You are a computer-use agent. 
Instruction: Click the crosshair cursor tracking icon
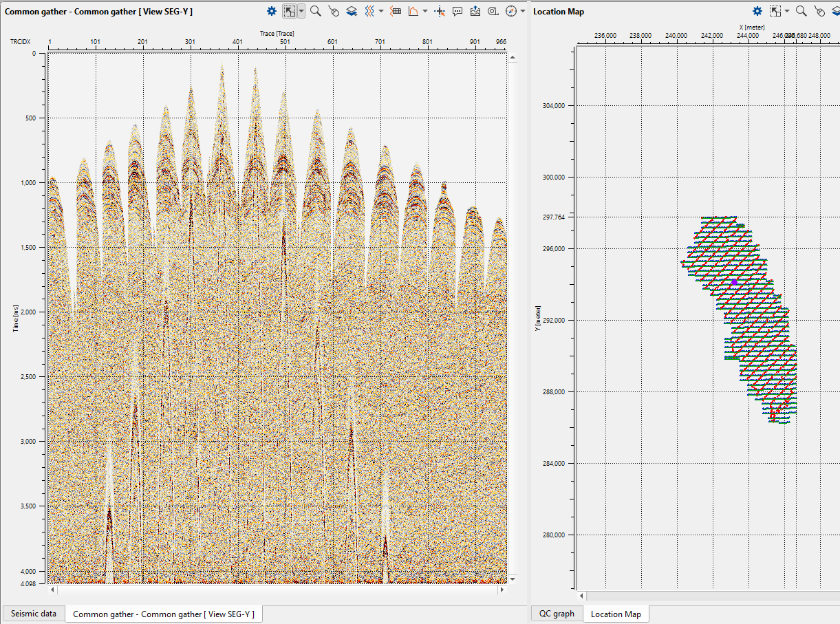[440, 11]
